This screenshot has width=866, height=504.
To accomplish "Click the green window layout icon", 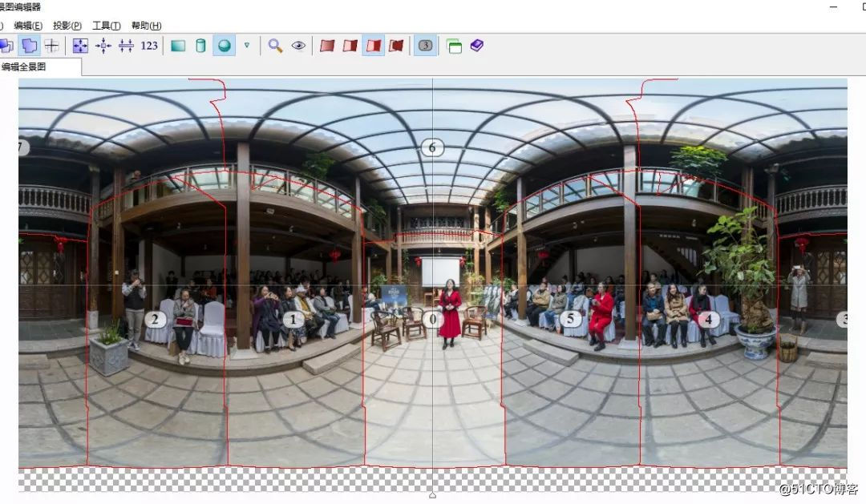I will [x=454, y=46].
